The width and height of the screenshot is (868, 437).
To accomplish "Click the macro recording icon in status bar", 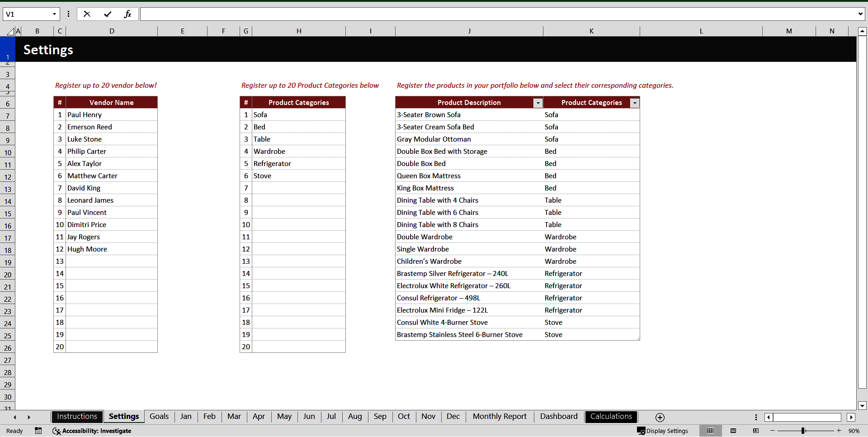I will click(38, 431).
